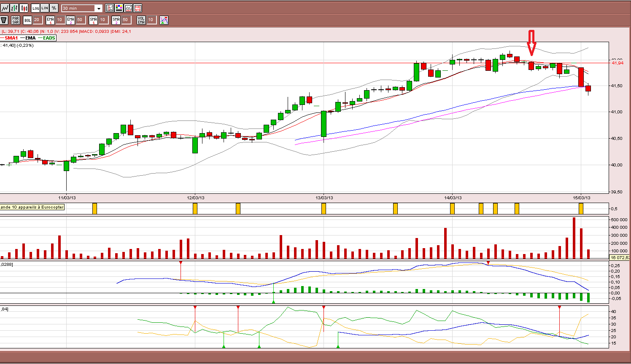
Task: Open the color palette settings icon
Action: 119,8
